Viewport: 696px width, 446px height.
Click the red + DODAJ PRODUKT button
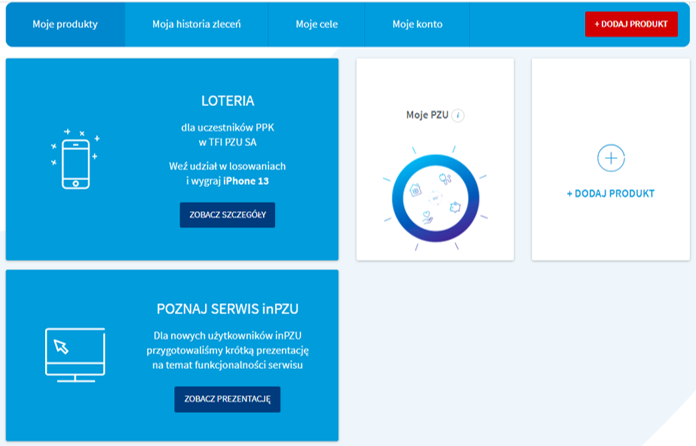point(631,24)
